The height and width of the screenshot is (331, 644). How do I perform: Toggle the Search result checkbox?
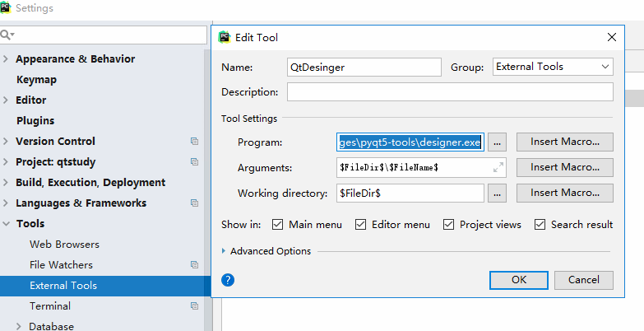click(x=540, y=225)
